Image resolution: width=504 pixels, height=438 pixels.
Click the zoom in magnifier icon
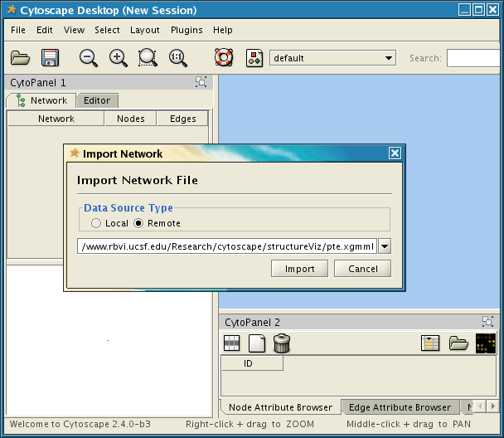119,58
